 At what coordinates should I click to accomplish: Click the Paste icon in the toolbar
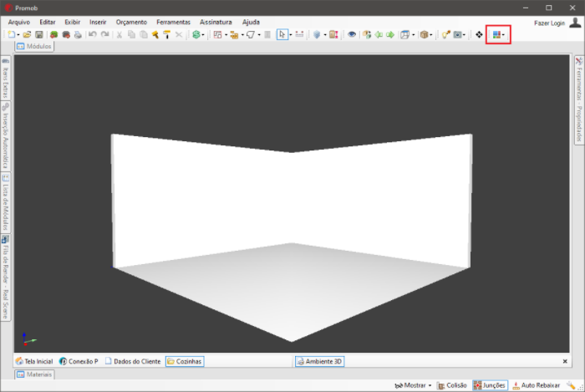(143, 35)
